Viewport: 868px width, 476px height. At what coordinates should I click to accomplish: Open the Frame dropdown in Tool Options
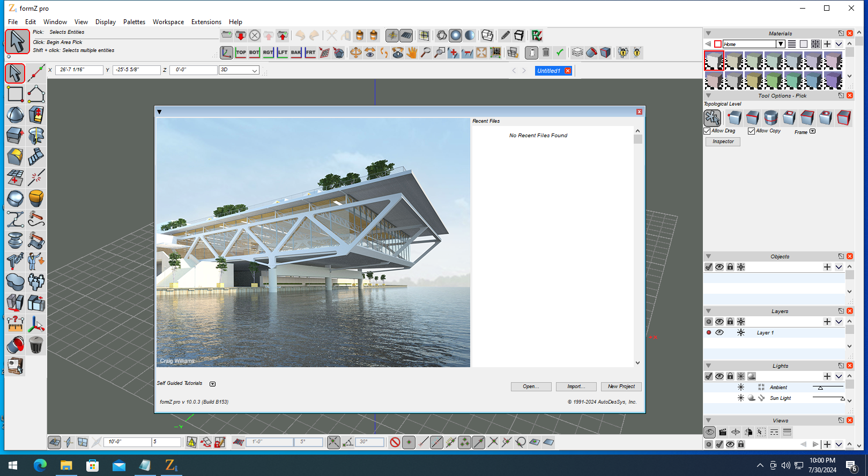[813, 131]
